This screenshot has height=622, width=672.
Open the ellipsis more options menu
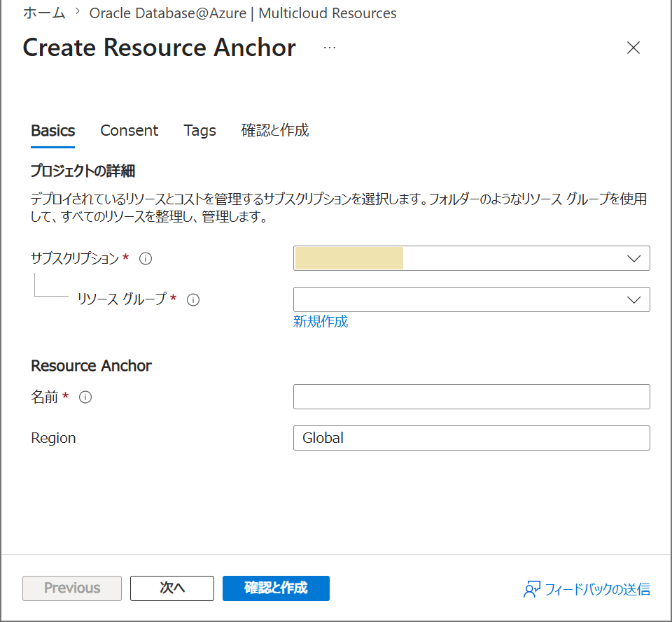click(330, 48)
